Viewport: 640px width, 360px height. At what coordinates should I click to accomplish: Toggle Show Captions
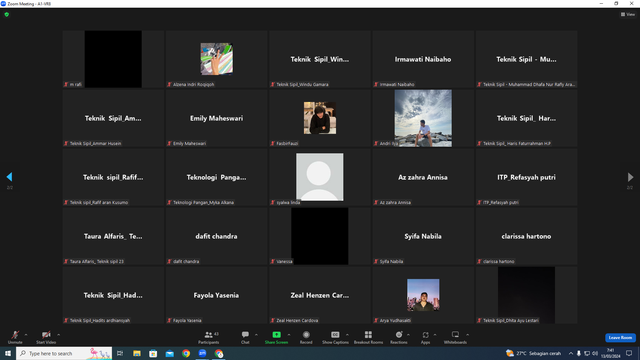click(x=335, y=337)
